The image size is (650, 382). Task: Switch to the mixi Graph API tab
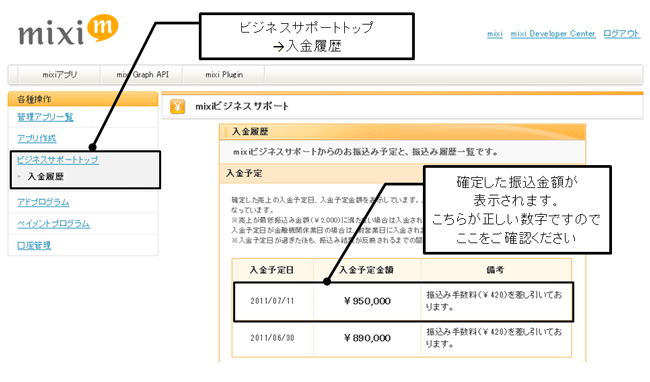(x=142, y=75)
